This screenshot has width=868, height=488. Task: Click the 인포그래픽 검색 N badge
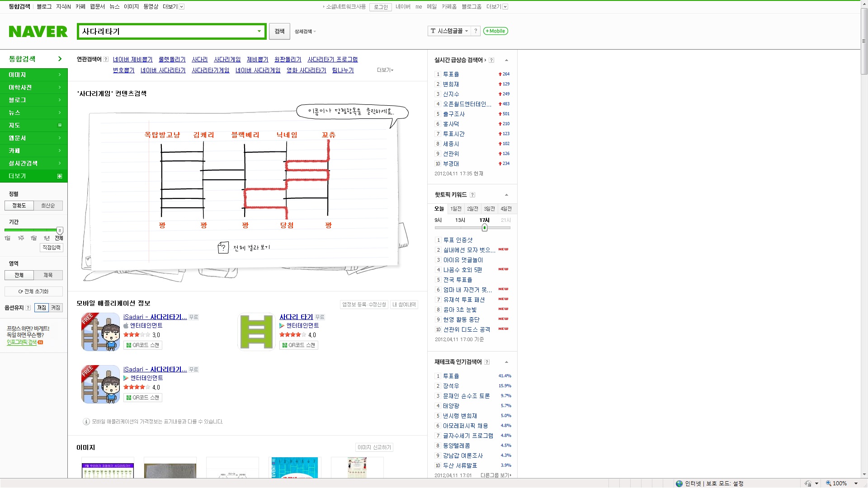click(40, 343)
